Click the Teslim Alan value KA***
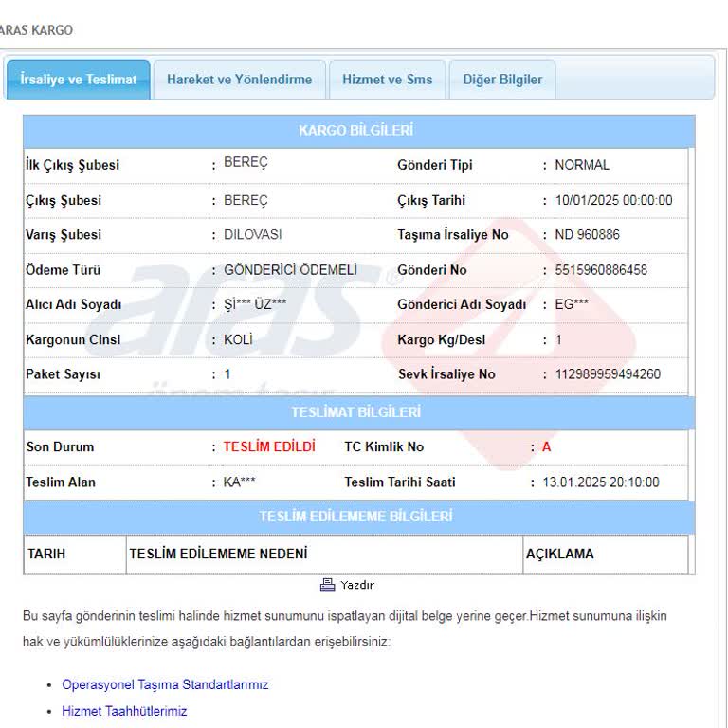 click(239, 482)
